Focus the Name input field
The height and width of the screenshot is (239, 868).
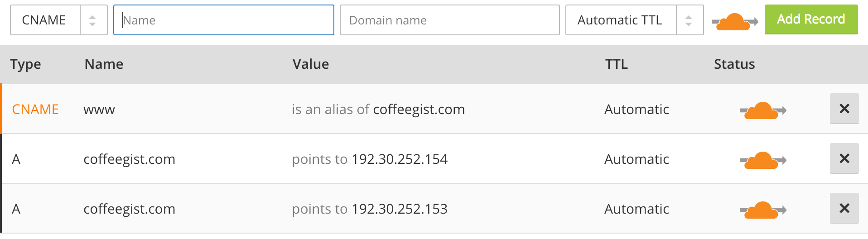(224, 20)
